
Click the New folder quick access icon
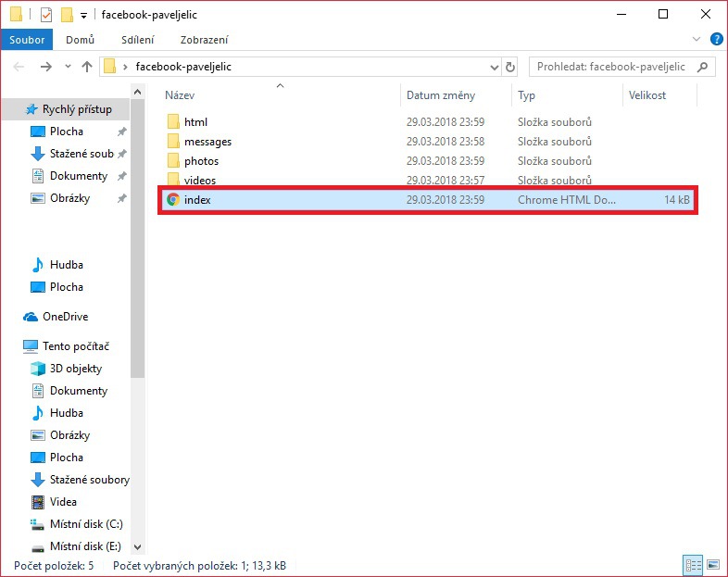[x=67, y=15]
